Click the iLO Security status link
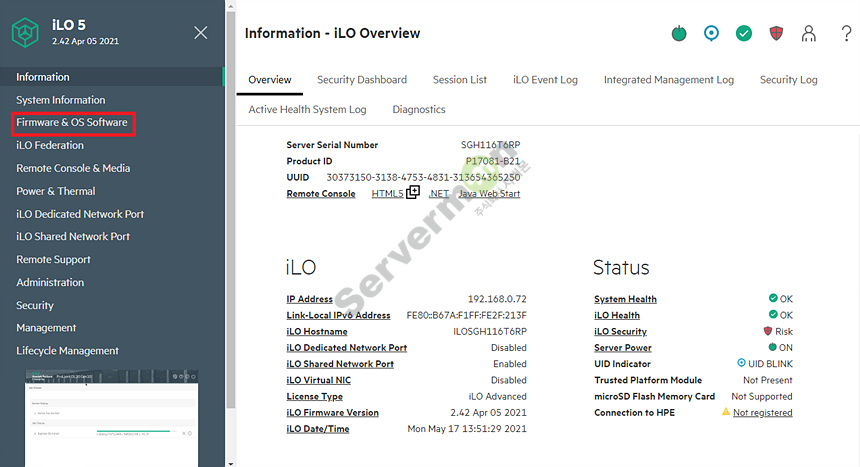This screenshot has height=467, width=860. tap(620, 331)
